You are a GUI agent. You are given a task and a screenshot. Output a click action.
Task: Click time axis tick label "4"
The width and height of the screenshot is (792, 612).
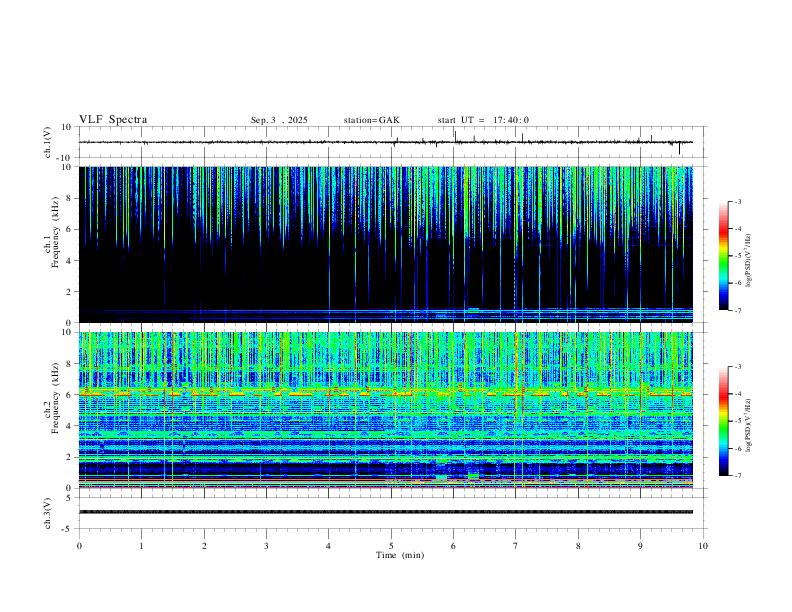[329, 546]
